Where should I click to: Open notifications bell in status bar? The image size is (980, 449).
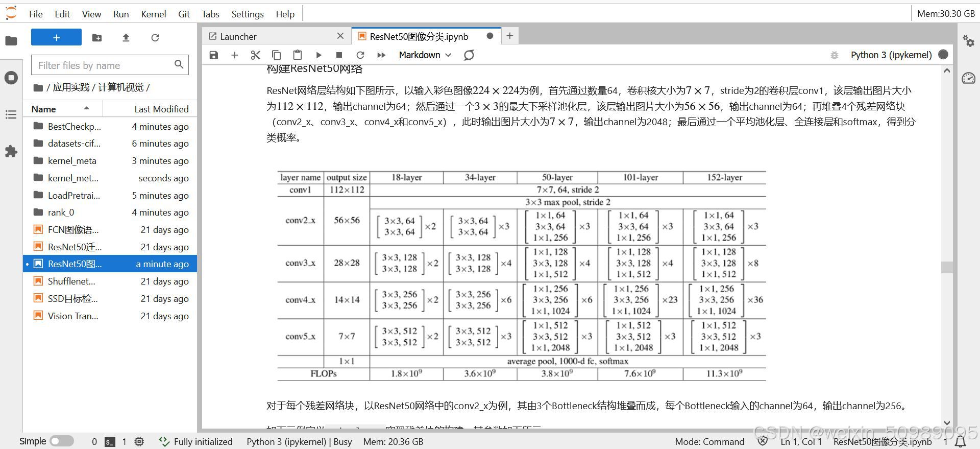960,441
